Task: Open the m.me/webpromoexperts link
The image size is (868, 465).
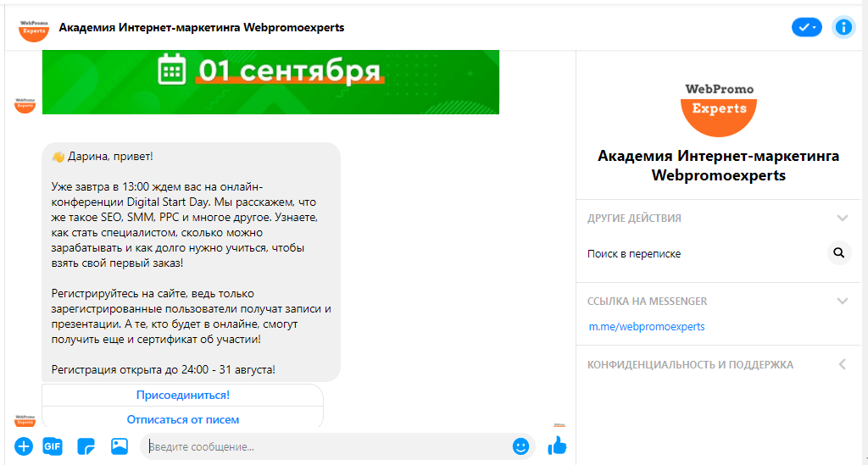Action: point(647,326)
